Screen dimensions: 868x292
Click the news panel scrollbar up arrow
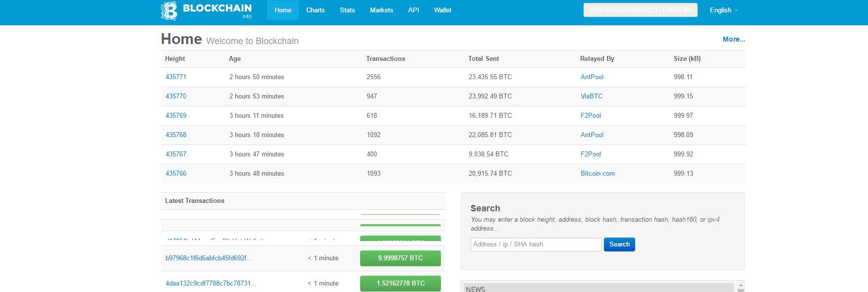[741, 286]
